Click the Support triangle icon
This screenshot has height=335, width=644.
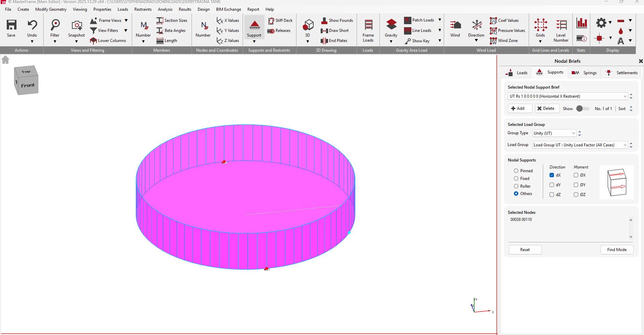click(x=254, y=25)
